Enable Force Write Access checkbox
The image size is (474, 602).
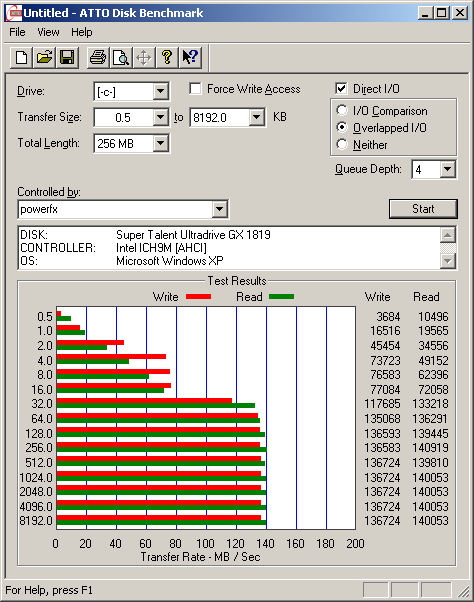coord(195,89)
